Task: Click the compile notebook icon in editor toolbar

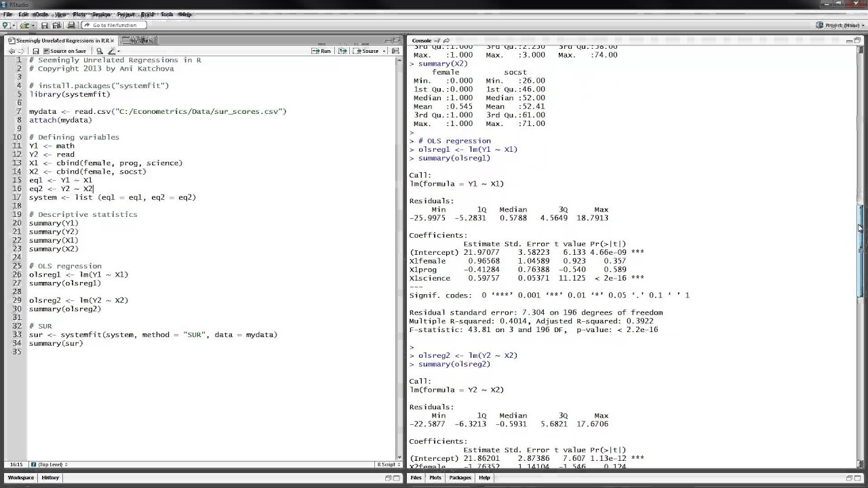Action: point(395,51)
